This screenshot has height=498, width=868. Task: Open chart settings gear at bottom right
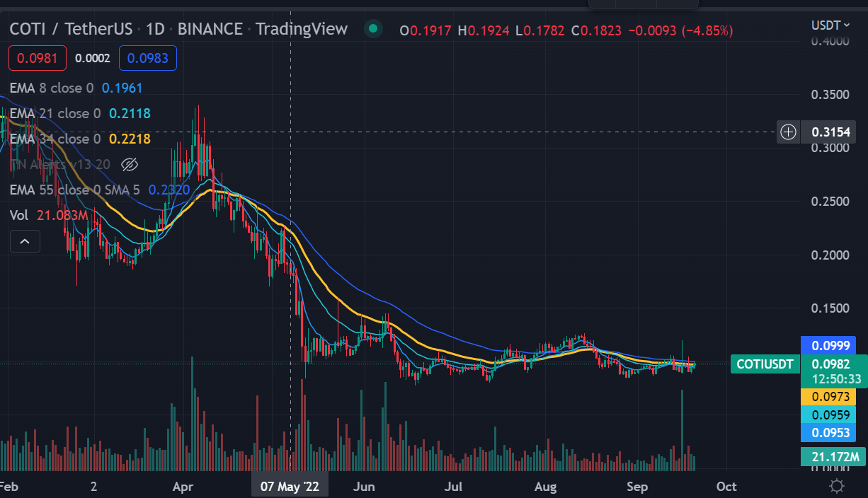(x=836, y=486)
